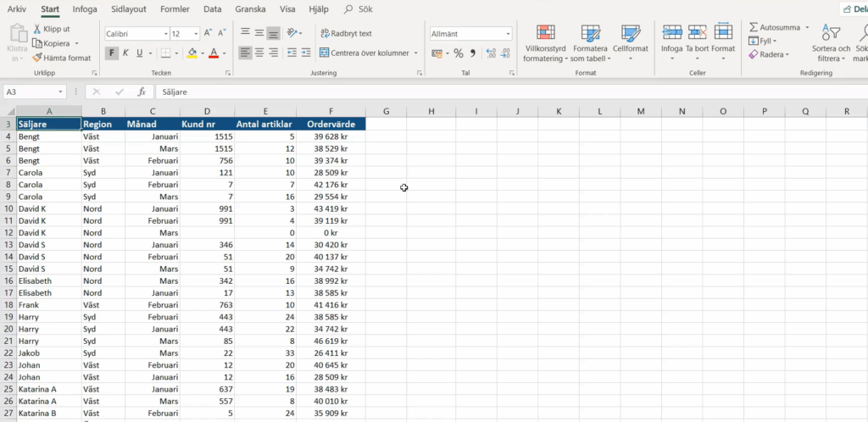Click the insert function fx icon
The image size is (868, 422).
142,92
